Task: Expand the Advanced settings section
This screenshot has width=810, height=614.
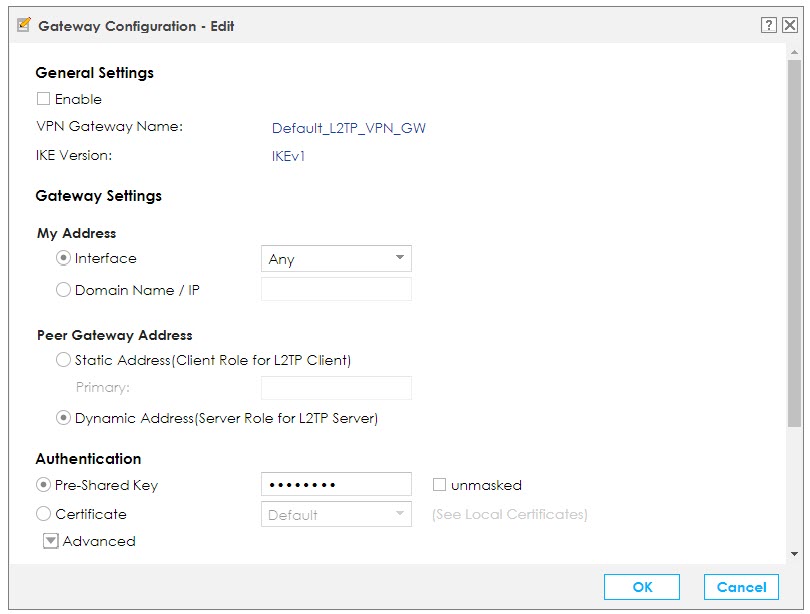Action: click(51, 541)
